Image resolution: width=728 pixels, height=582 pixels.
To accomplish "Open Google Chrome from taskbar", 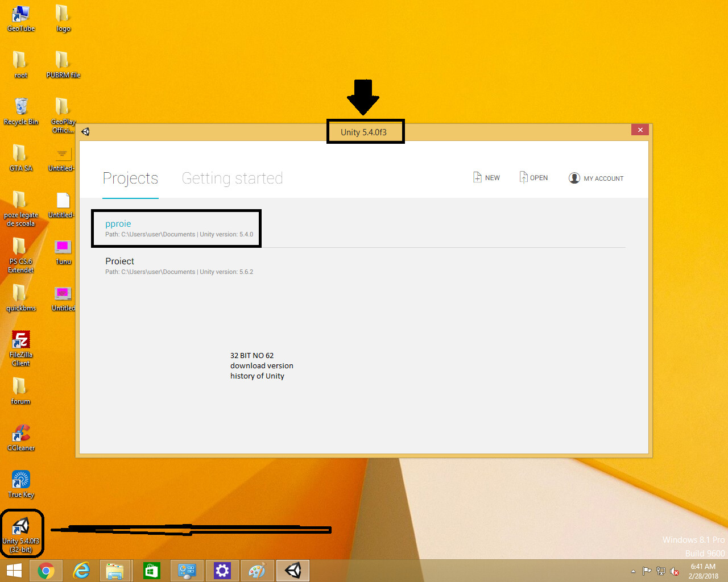I will pos(46,571).
